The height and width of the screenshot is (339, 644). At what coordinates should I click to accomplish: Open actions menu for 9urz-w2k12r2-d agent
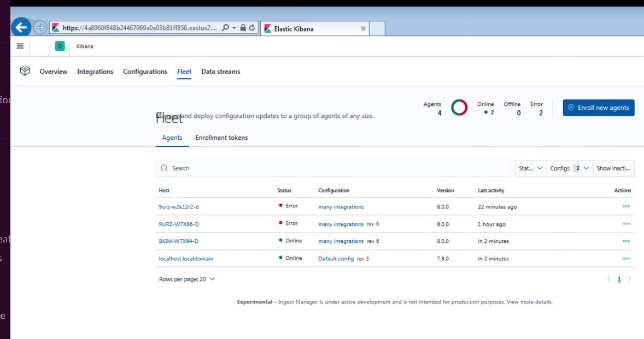coord(625,206)
